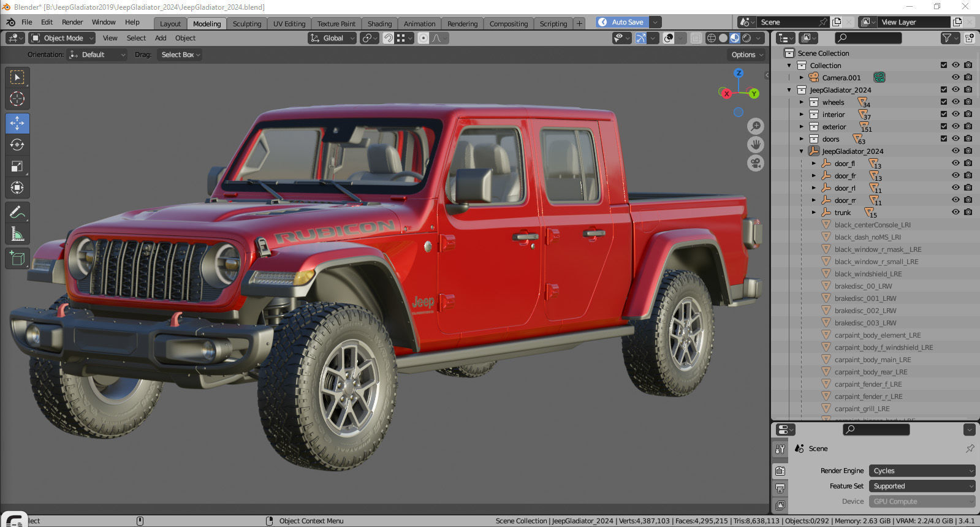
Task: Open the Global transform orientation dropdown
Action: click(x=332, y=38)
